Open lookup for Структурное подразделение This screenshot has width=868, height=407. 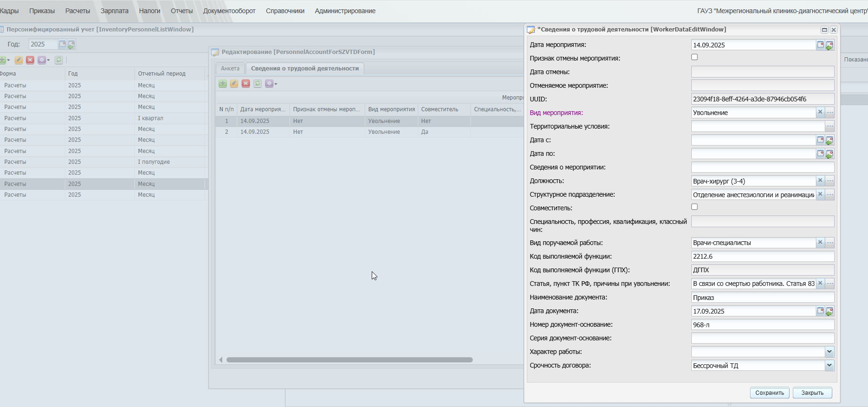click(x=830, y=194)
